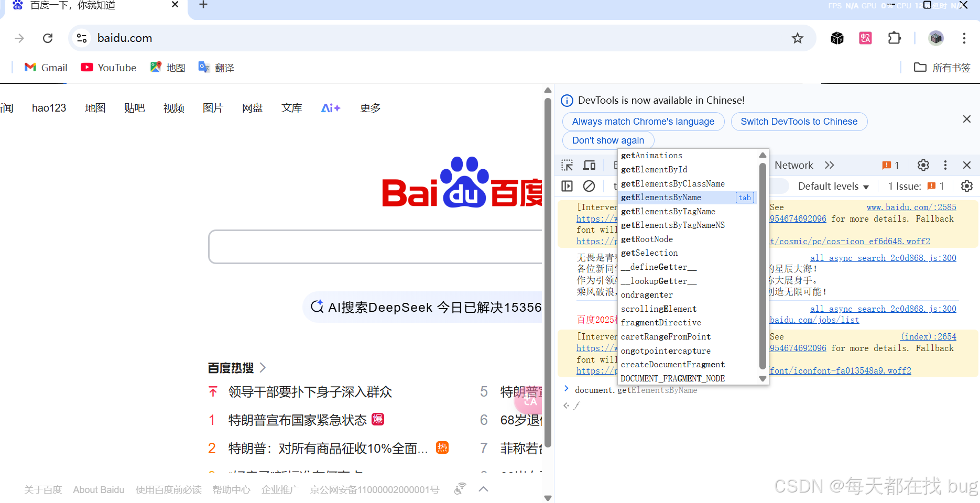The width and height of the screenshot is (980, 503).
Task: Switch to the Network tab
Action: [793, 166]
